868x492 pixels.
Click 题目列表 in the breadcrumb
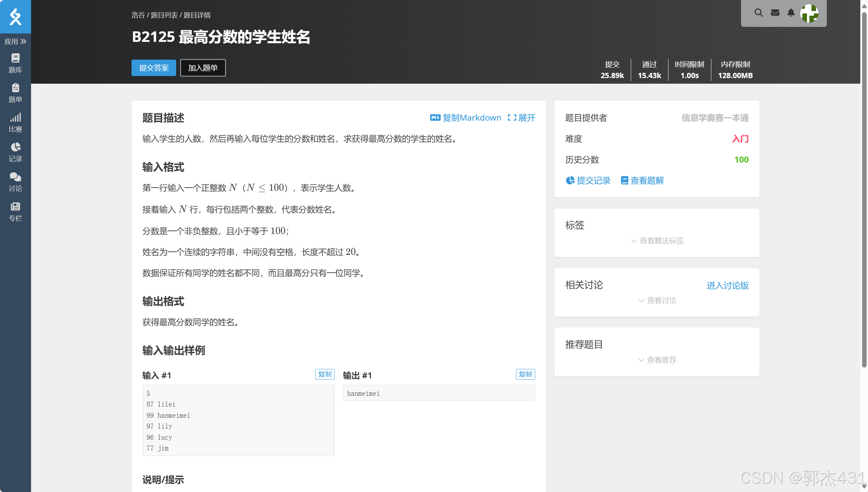[x=164, y=15]
